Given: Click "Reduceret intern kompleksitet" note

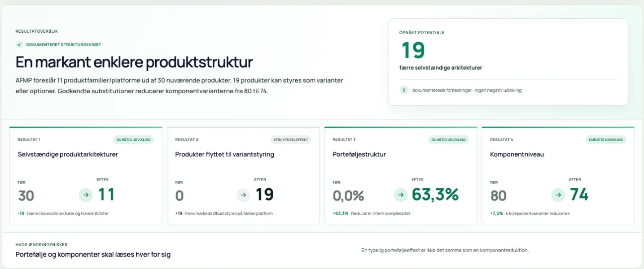Looking at the screenshot, I should [x=381, y=213].
